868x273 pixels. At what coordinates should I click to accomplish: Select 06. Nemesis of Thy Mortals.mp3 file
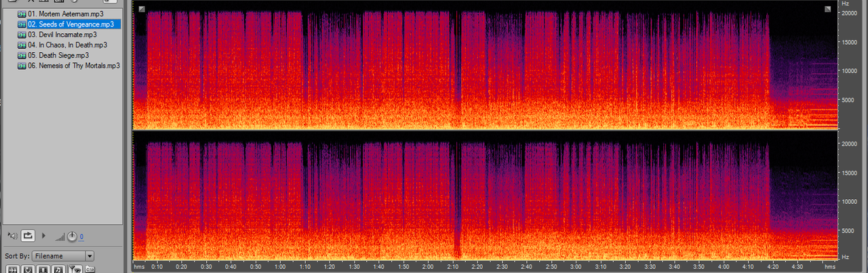point(74,66)
